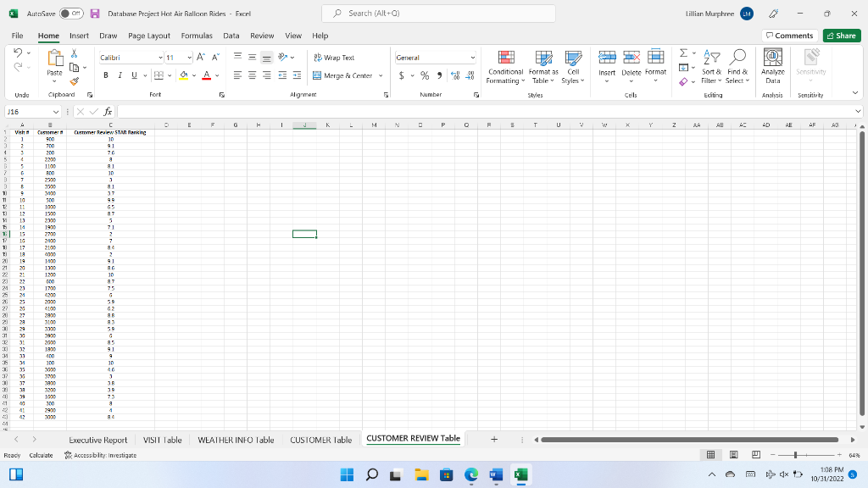Open Sort & Filter menu
Screen dimensions: 868x488
pyautogui.click(x=711, y=67)
